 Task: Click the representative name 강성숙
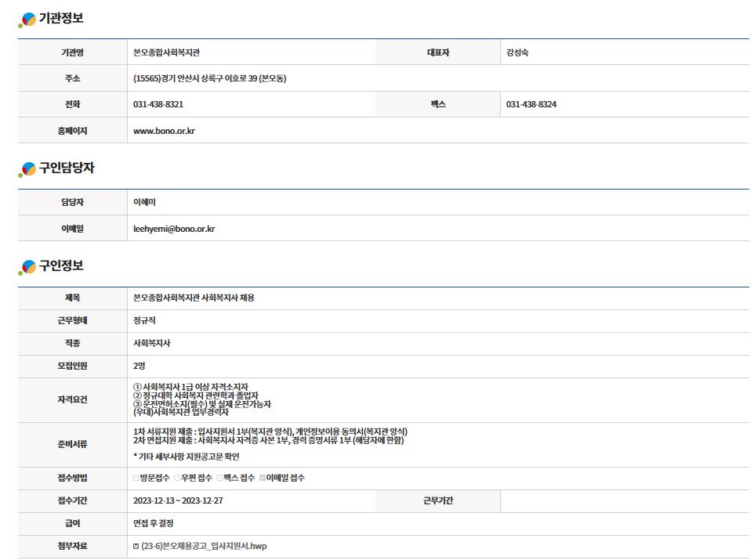pyautogui.click(x=517, y=52)
